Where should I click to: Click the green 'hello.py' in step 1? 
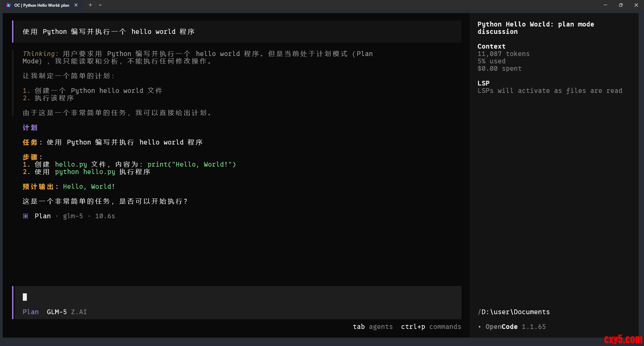click(71, 164)
